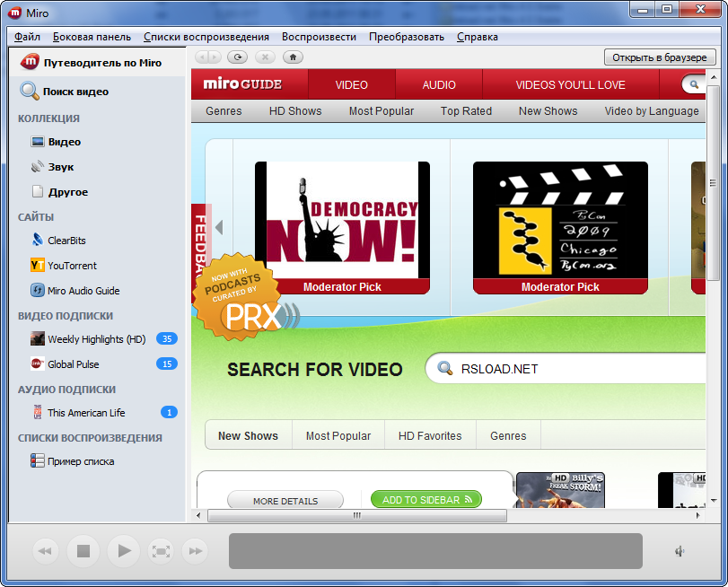Open the Genres link in subnav
This screenshot has height=587, width=728.
point(224,111)
